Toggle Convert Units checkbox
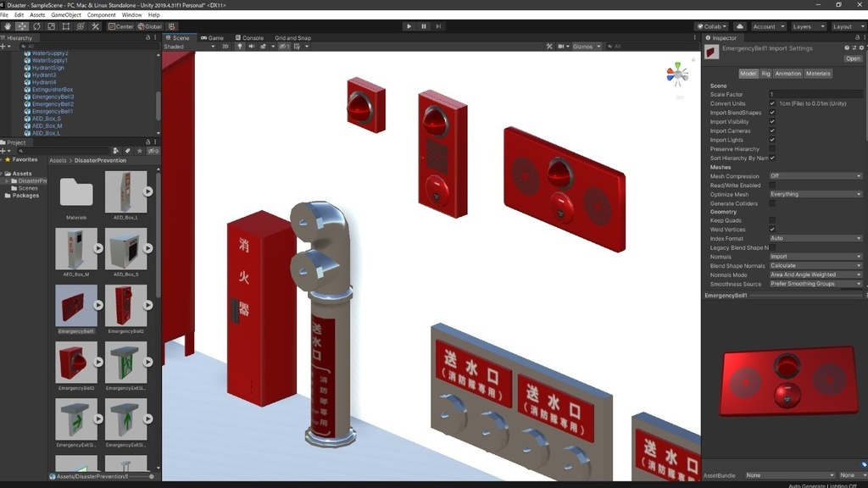The image size is (868, 488). 772,103
